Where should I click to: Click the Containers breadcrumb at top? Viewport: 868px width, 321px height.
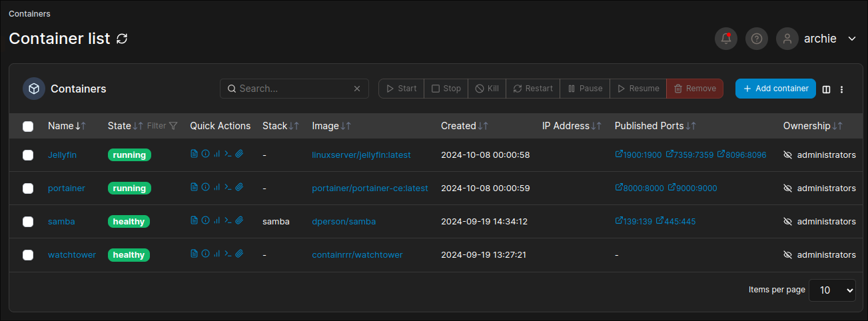coord(29,13)
